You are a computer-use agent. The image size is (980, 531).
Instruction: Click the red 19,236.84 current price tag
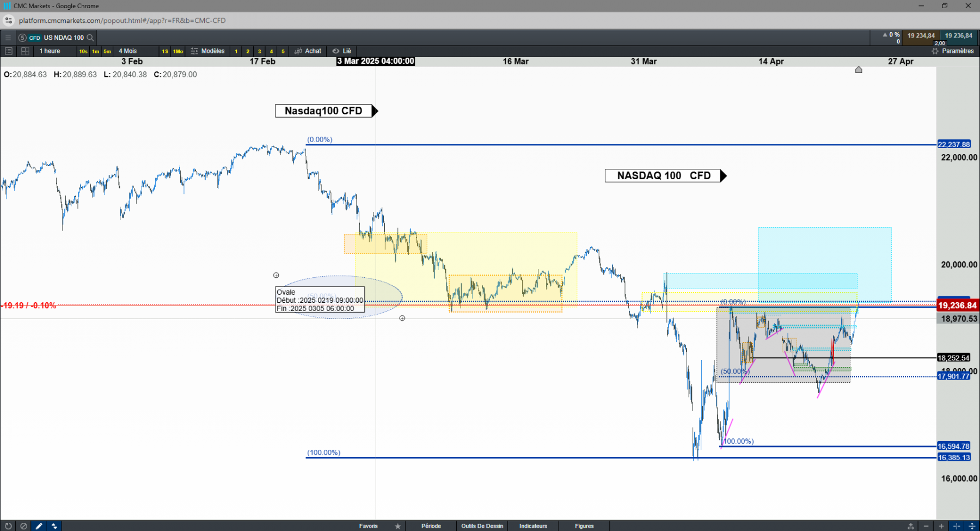point(958,306)
